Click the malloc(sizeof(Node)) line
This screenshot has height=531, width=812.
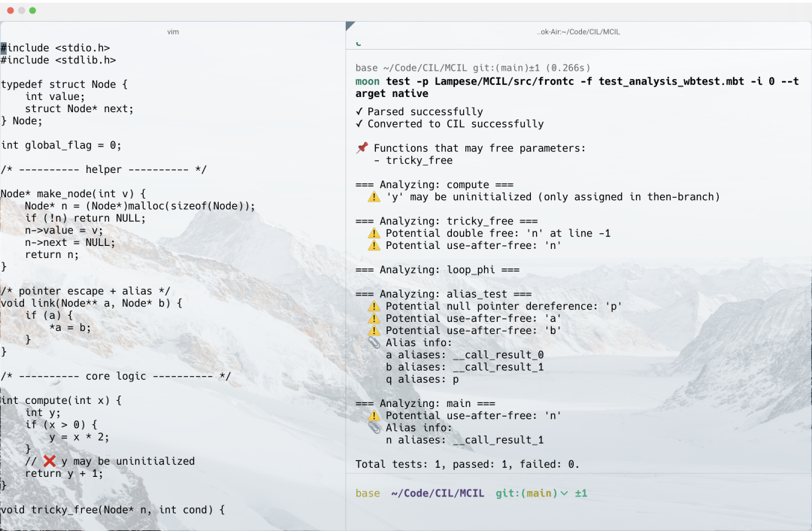141,205
